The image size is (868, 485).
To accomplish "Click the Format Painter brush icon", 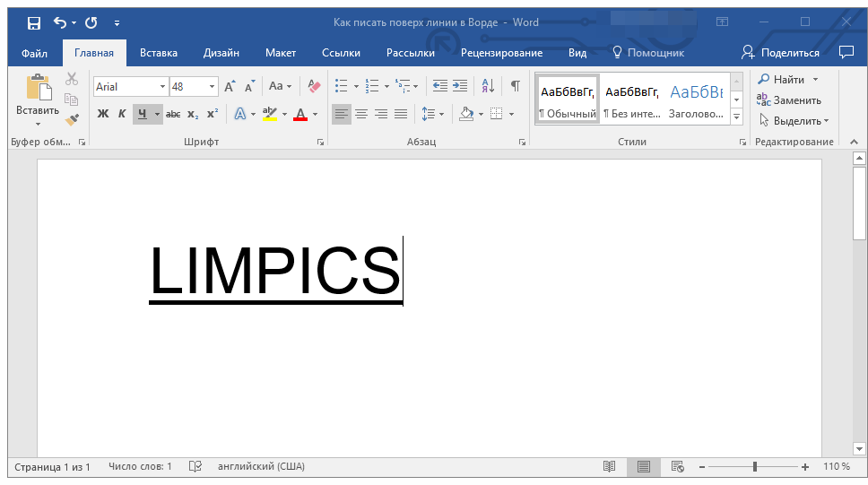I will (72, 119).
